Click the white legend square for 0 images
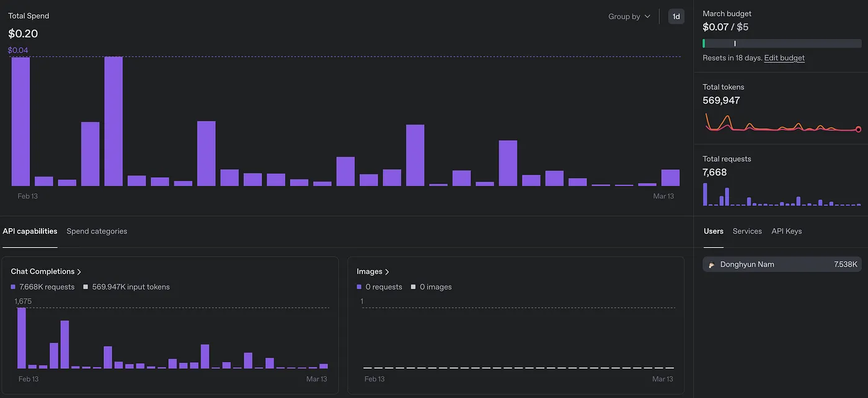 [413, 287]
